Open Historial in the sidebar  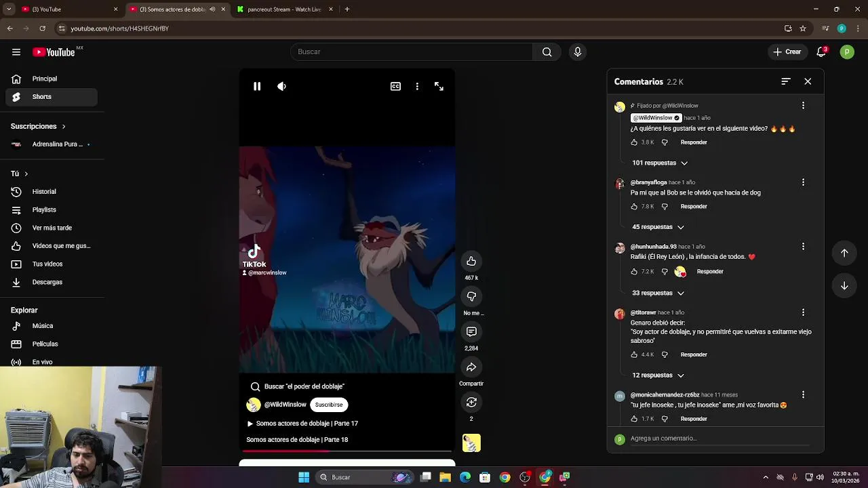pyautogui.click(x=52, y=192)
